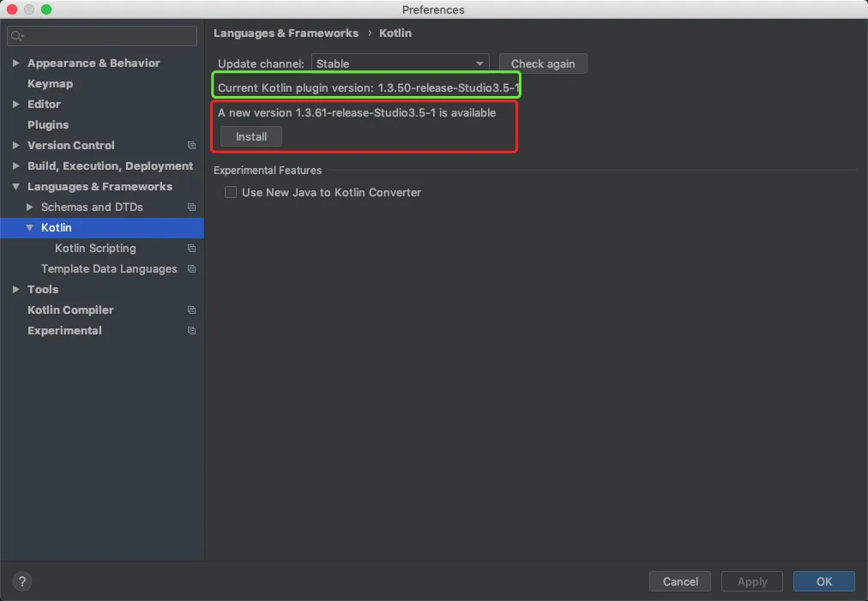
Task: Collapse Languages & Frameworks section arrow
Action: [x=16, y=187]
